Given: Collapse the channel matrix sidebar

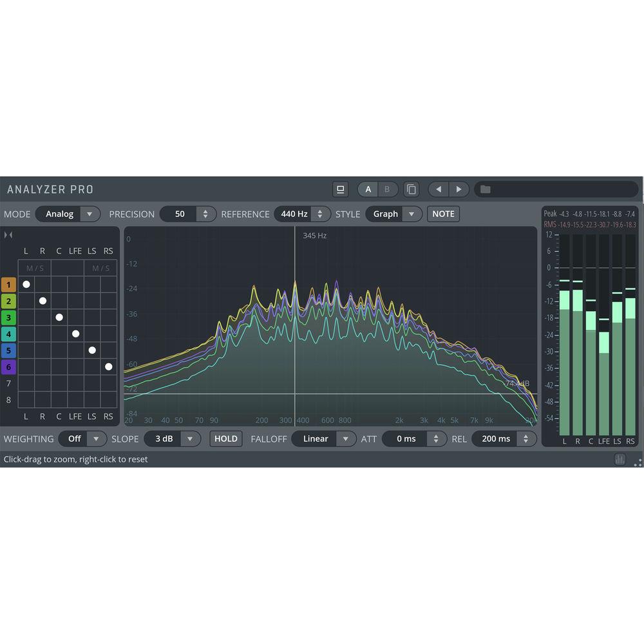Looking at the screenshot, I should point(8,235).
